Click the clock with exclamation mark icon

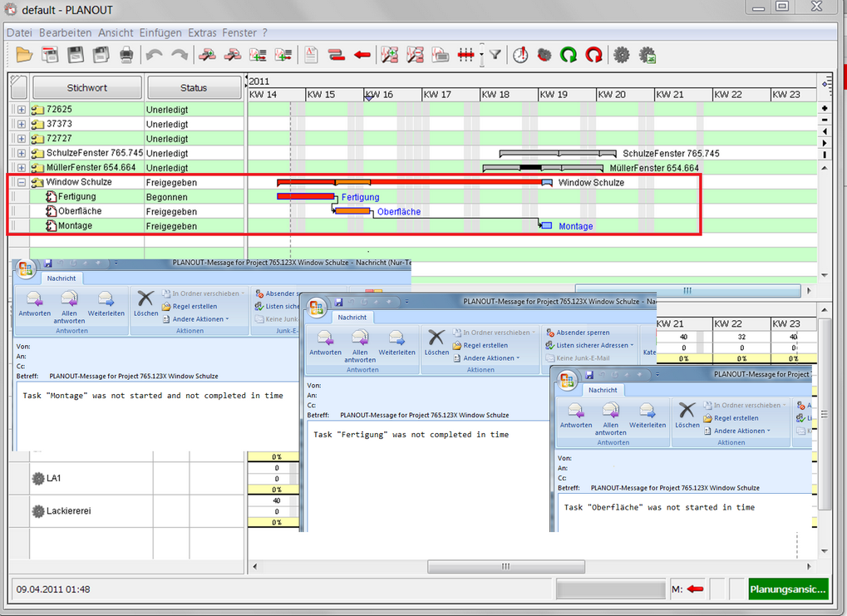520,55
